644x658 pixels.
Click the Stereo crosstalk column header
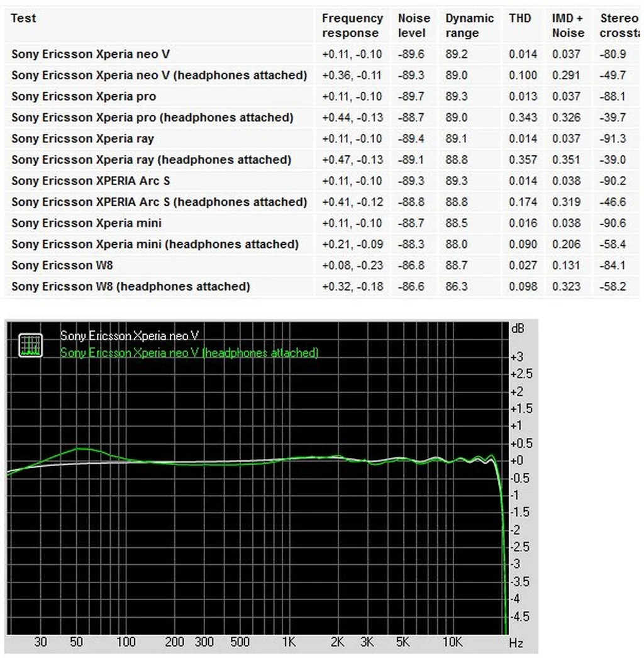(619, 26)
